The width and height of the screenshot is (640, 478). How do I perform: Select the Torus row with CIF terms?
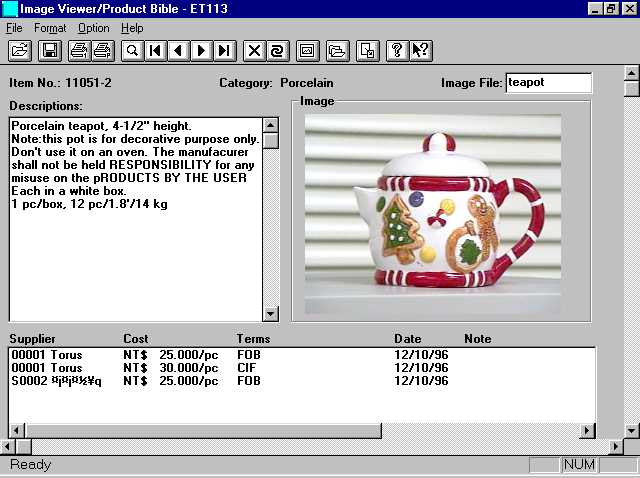[302, 368]
